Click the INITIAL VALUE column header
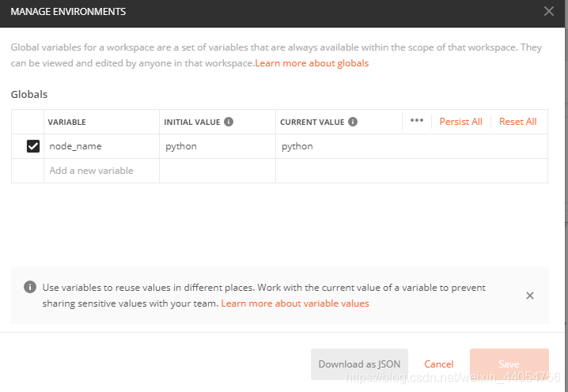Screen dimensions: 568x392 point(192,122)
